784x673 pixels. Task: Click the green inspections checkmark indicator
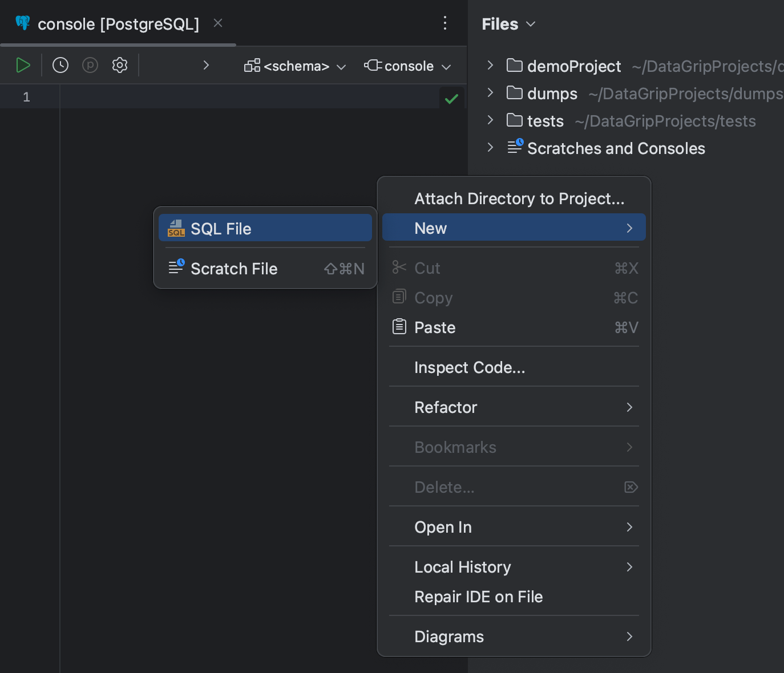tap(451, 98)
